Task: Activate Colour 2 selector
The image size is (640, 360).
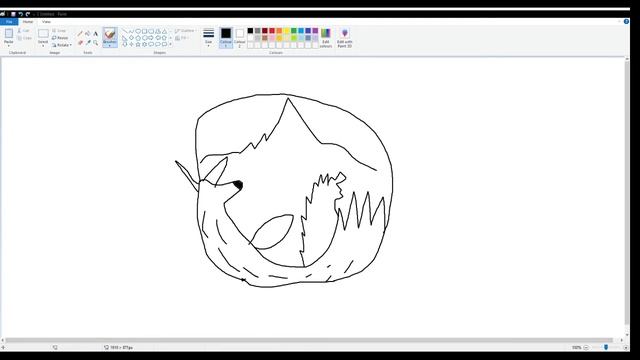Action: [240, 38]
